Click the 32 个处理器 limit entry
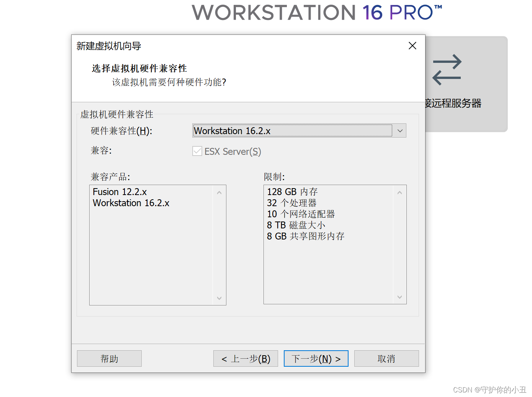 tap(292, 203)
